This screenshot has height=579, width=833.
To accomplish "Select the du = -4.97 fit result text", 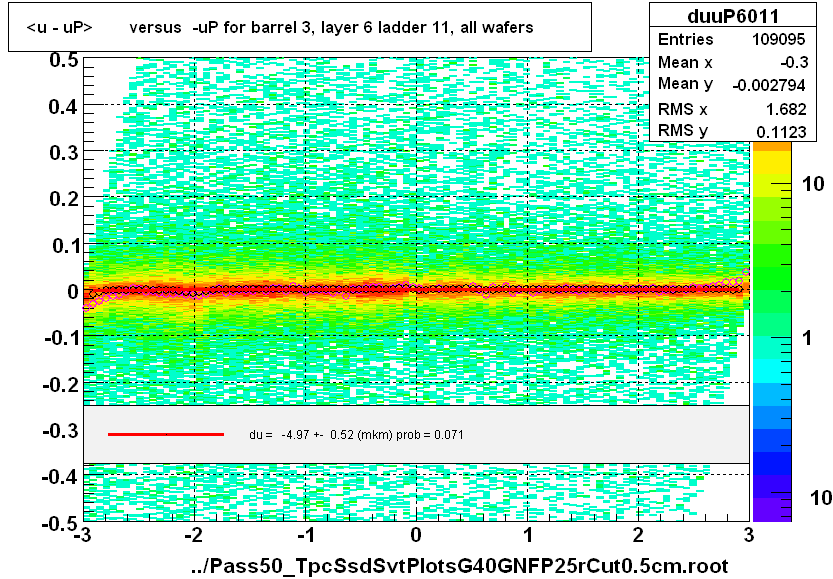I will click(356, 435).
